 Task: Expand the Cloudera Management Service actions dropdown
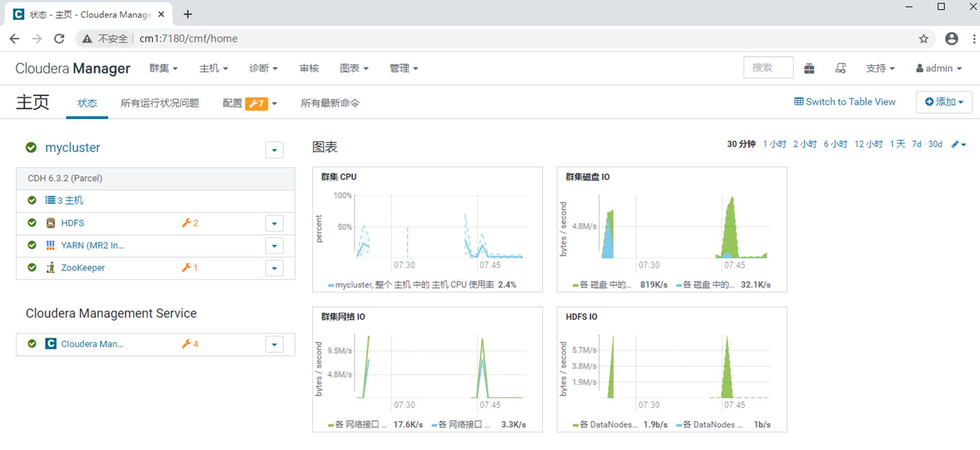pyautogui.click(x=275, y=345)
